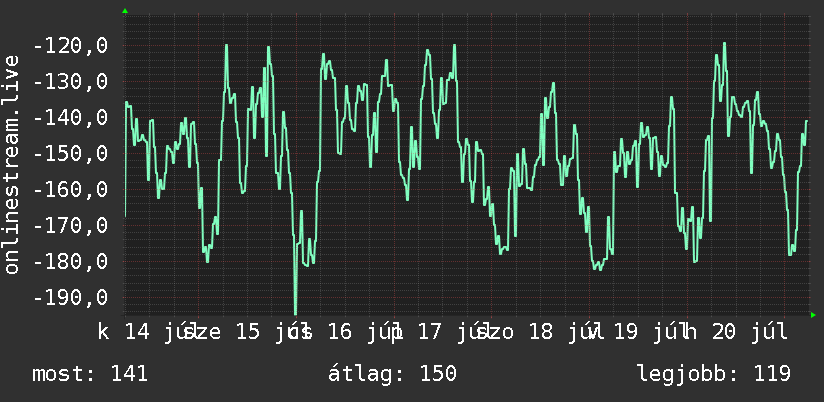Click the green arrow at right end of x-axis
This screenshot has height=402, width=824.
[x=813, y=315]
